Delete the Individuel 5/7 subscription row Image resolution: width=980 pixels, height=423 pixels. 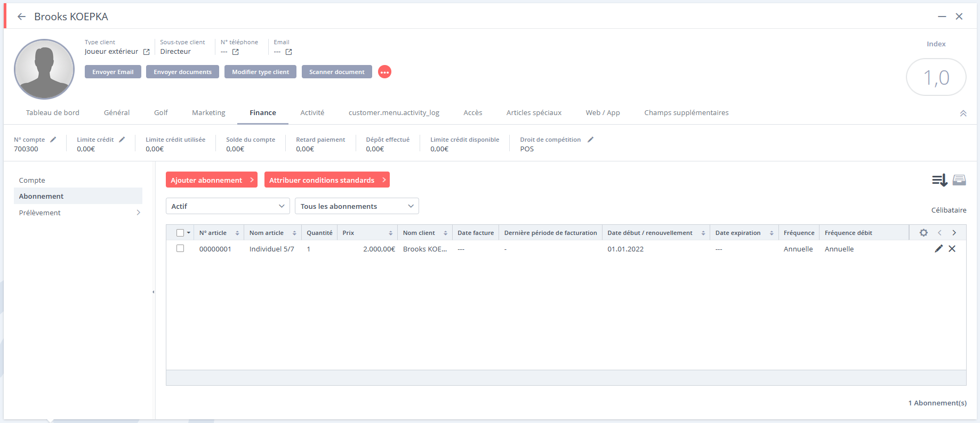coord(952,248)
